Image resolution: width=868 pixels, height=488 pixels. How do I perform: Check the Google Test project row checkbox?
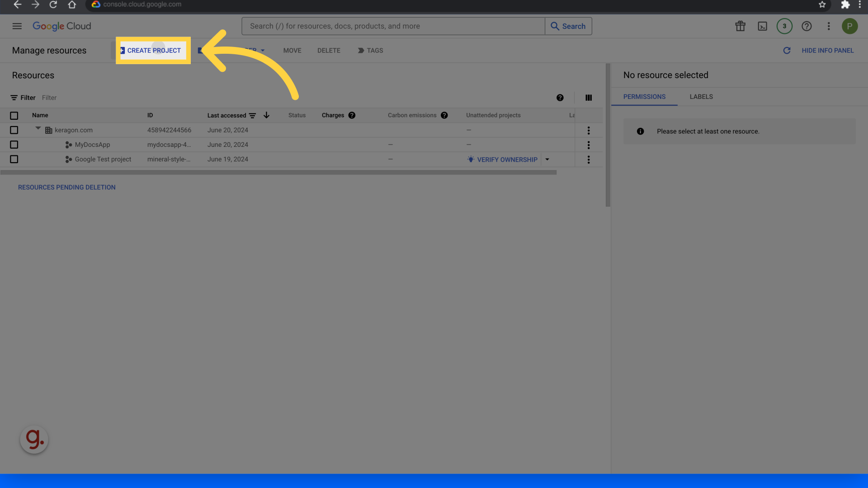click(x=14, y=159)
